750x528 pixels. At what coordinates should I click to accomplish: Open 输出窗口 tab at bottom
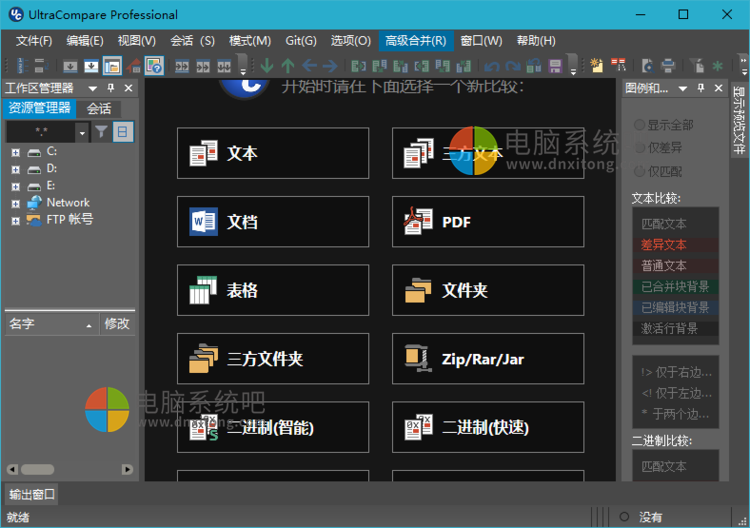[32, 495]
